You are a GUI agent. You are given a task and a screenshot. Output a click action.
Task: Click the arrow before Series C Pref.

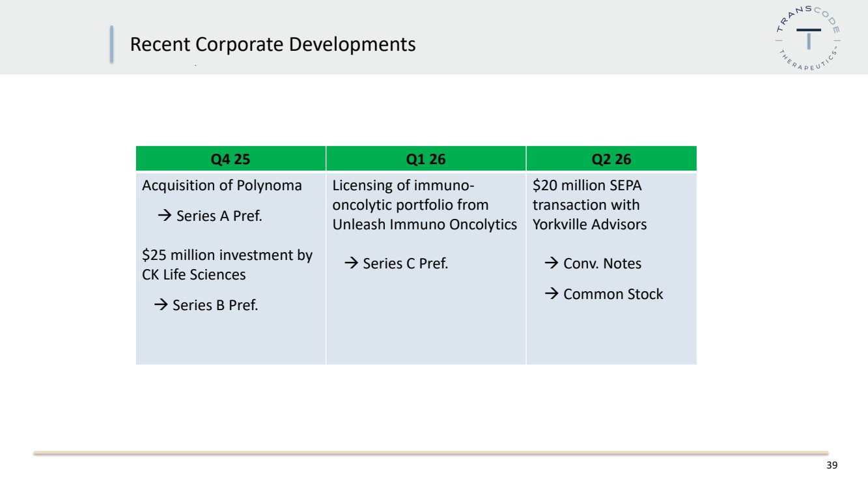point(352,264)
